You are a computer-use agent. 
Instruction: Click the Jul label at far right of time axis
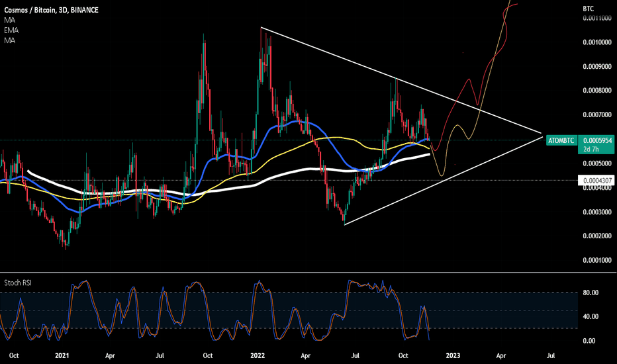(x=551, y=356)
